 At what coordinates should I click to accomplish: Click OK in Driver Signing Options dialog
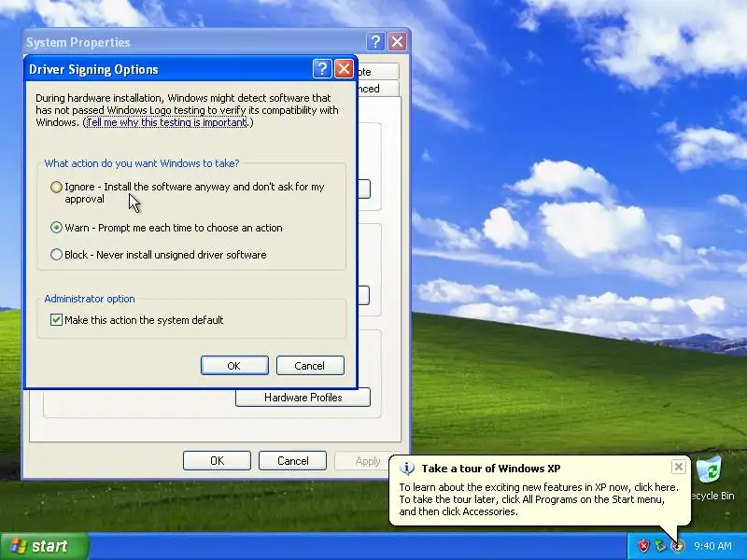[x=234, y=365]
